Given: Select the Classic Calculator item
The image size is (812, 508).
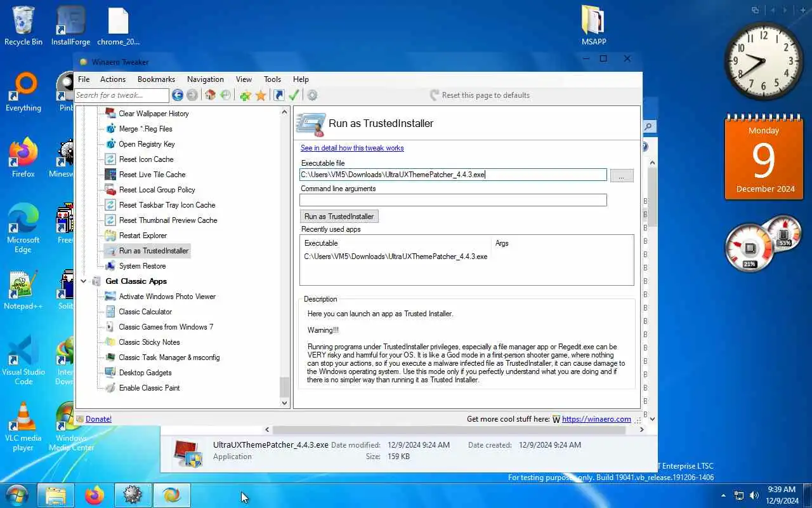Looking at the screenshot, I should tap(145, 312).
